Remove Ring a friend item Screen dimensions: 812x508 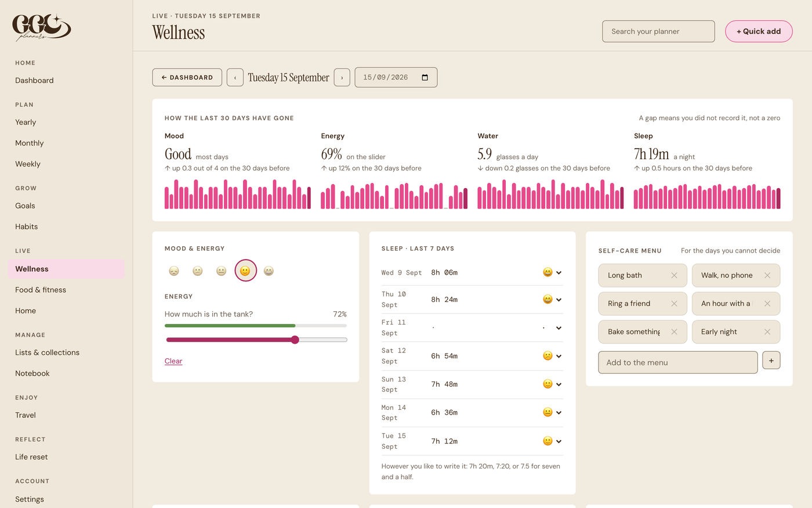pyautogui.click(x=674, y=304)
